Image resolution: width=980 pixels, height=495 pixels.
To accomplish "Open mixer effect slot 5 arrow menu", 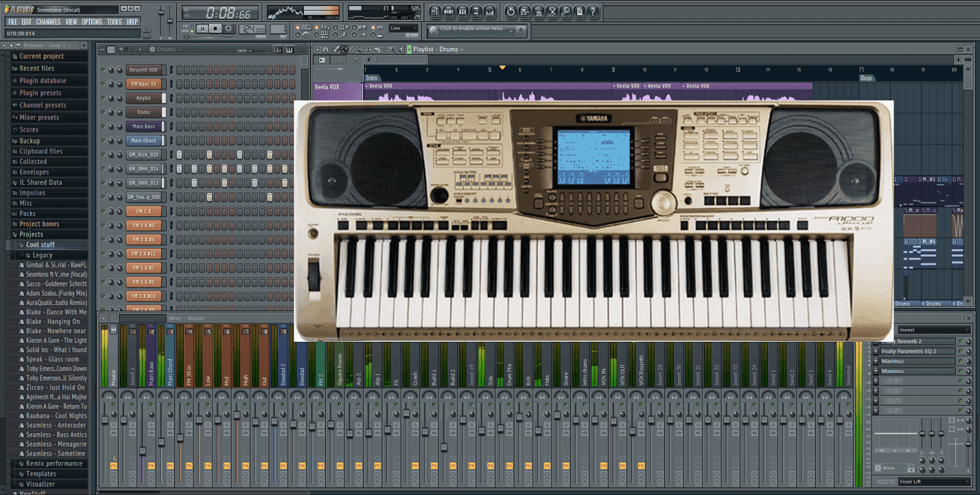I will coord(876,381).
